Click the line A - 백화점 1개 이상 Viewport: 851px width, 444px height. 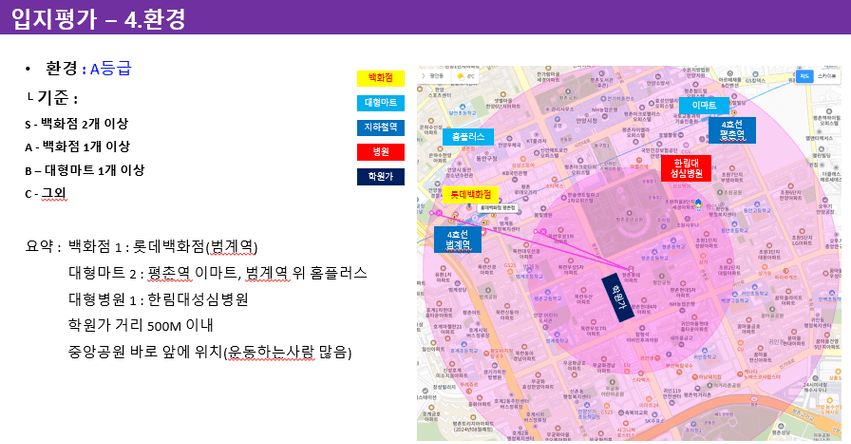[77, 147]
